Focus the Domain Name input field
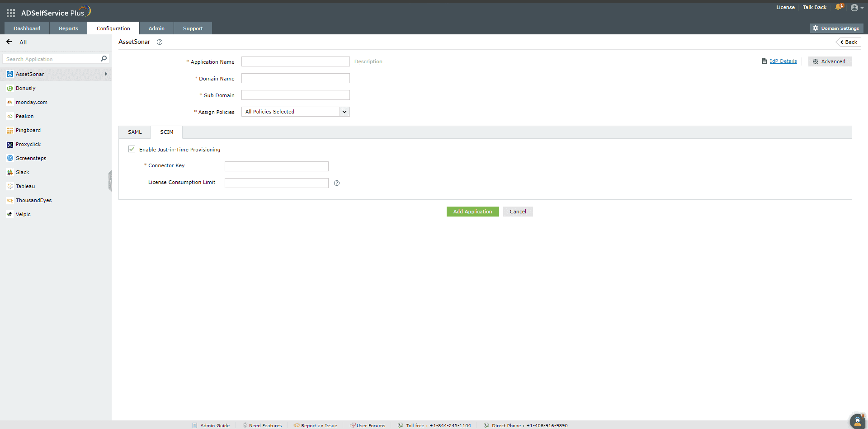 tap(296, 78)
